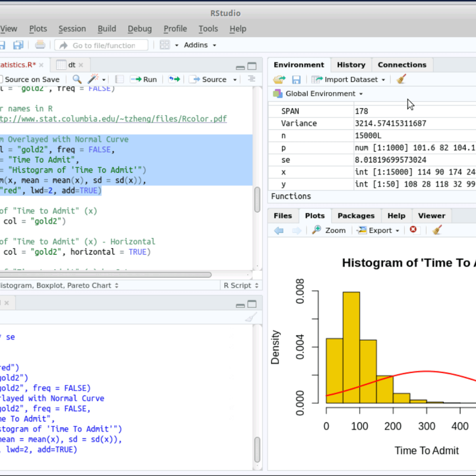Run the selected code

click(144, 79)
